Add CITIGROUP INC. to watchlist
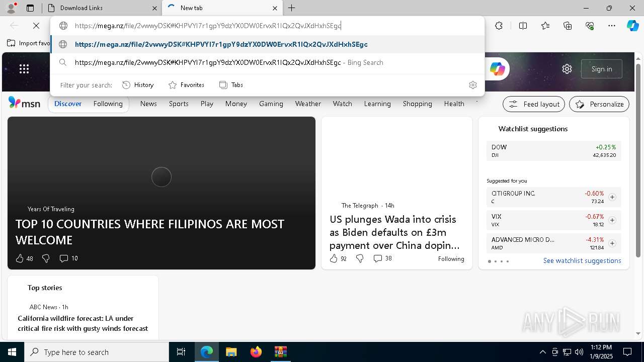The width and height of the screenshot is (644, 362). (x=612, y=197)
